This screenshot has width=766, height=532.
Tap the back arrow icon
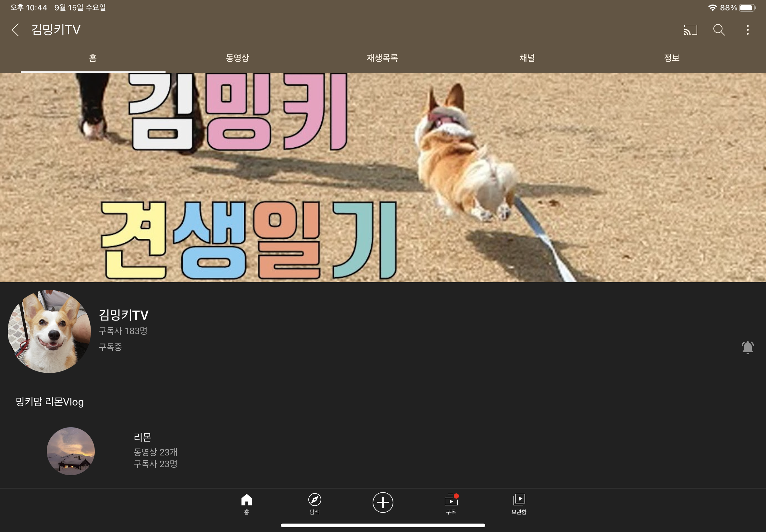coord(15,30)
